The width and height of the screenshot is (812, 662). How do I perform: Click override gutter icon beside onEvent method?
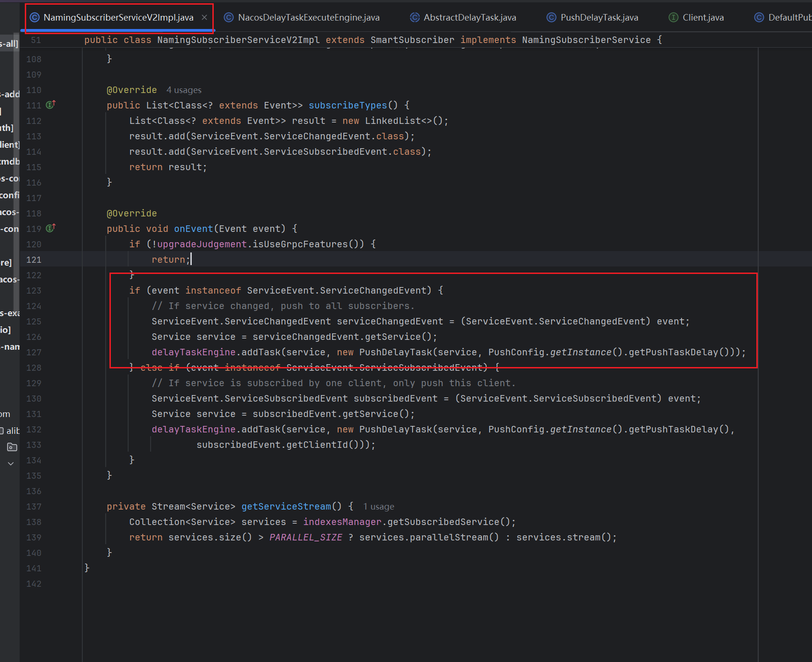(51, 228)
